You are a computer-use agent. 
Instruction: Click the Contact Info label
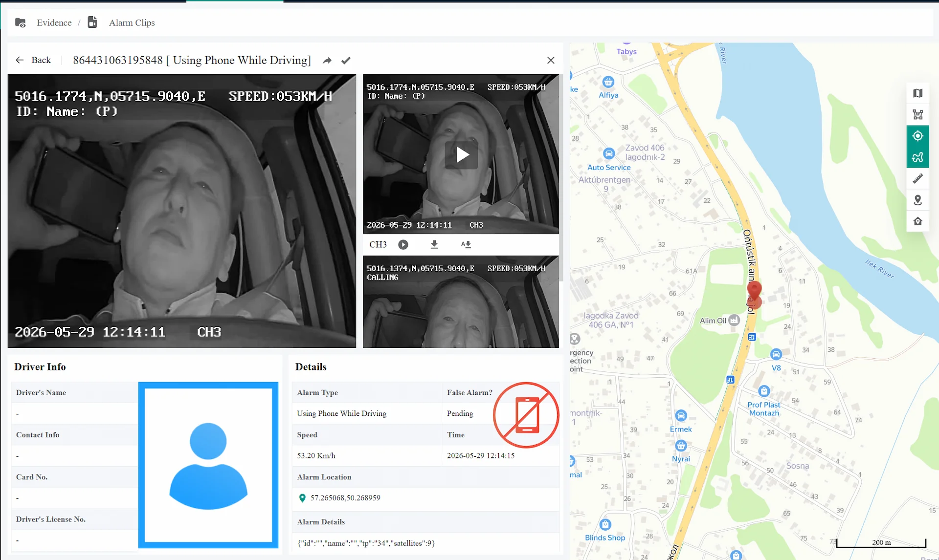coord(38,435)
